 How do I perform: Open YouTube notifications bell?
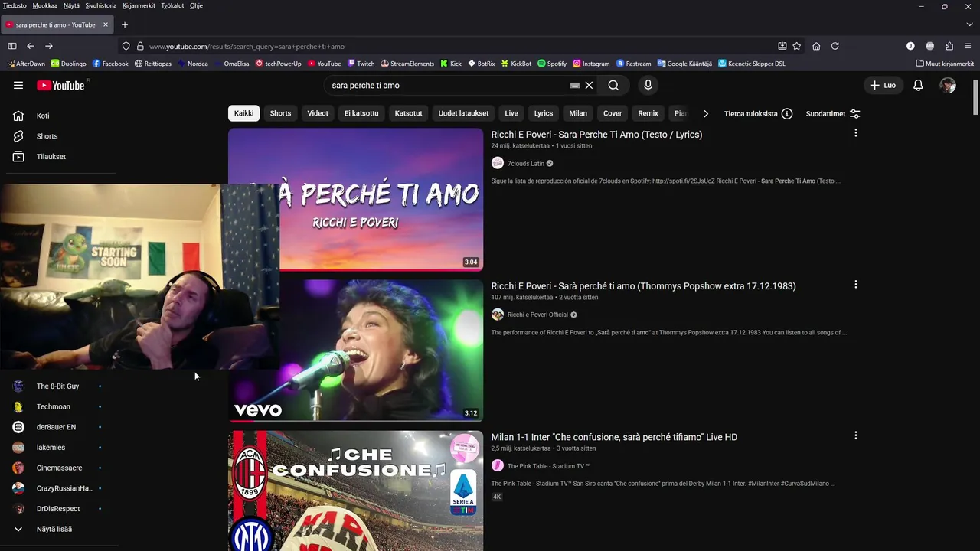tap(918, 86)
